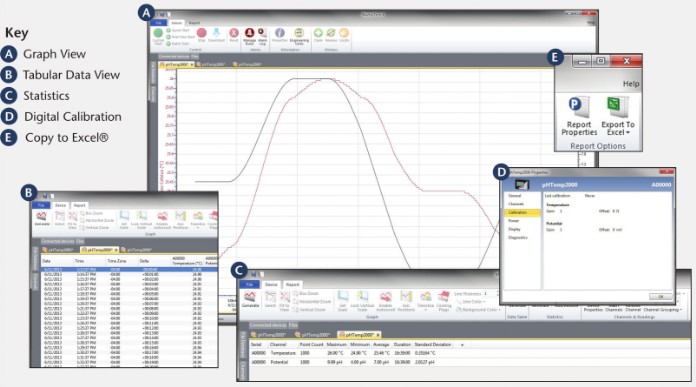Switch to Report tab in tabular window
Screen dimensions: 696x387
coord(79,205)
